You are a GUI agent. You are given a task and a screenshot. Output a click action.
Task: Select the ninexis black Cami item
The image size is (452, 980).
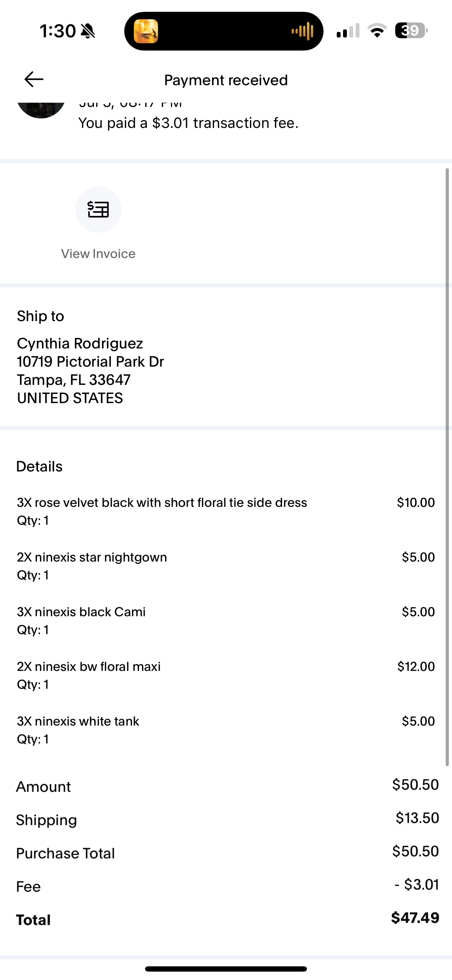click(226, 621)
